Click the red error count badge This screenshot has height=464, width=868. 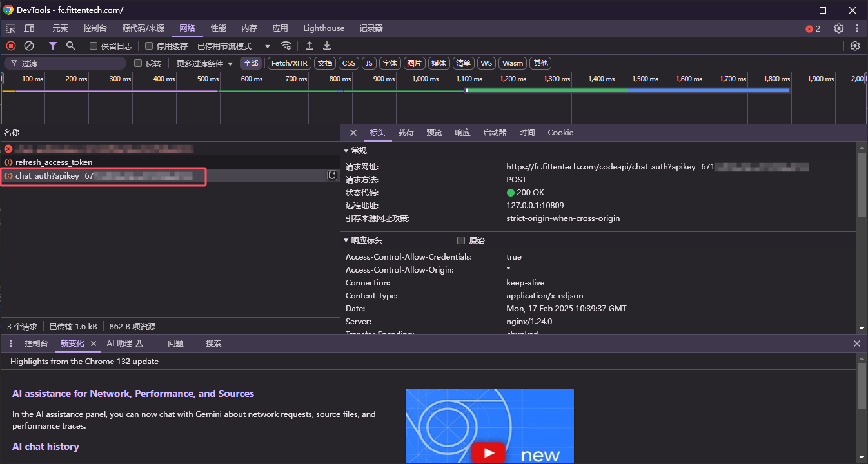(x=813, y=28)
